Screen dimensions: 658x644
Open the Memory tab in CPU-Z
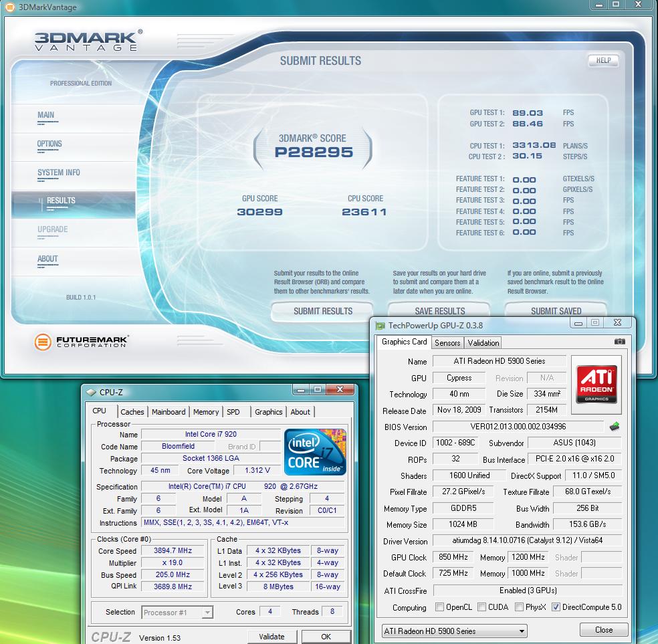[x=206, y=412]
